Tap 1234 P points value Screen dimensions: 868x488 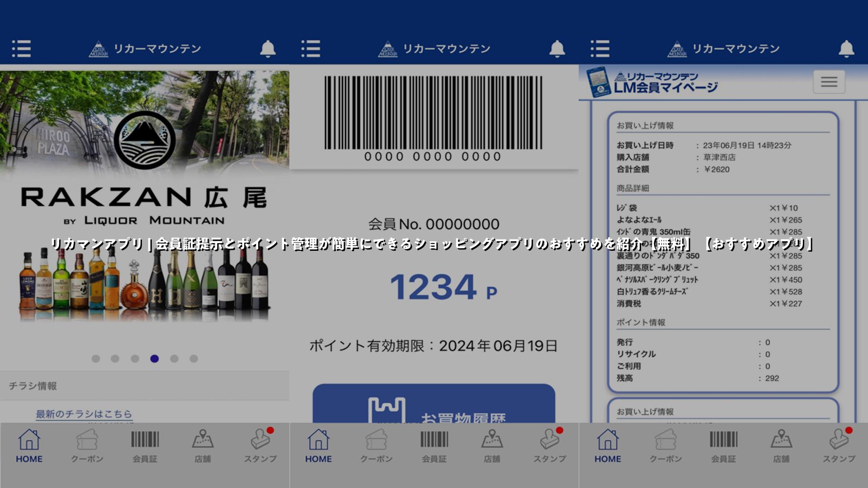tap(443, 287)
